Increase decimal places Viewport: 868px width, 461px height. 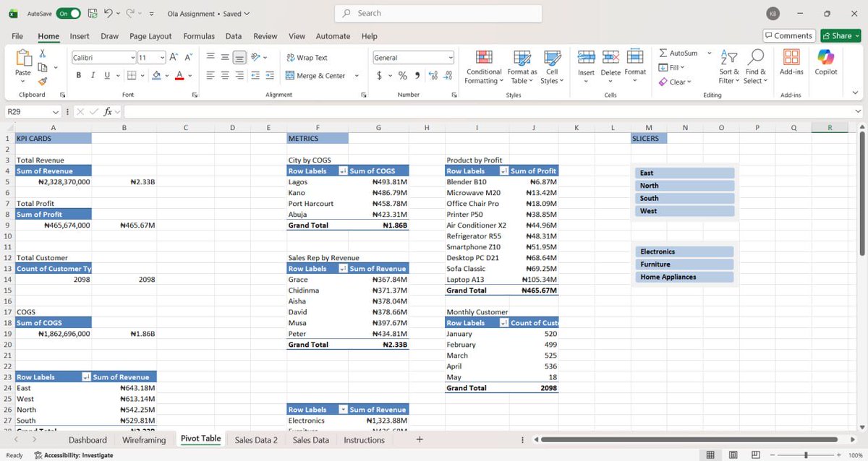point(434,76)
